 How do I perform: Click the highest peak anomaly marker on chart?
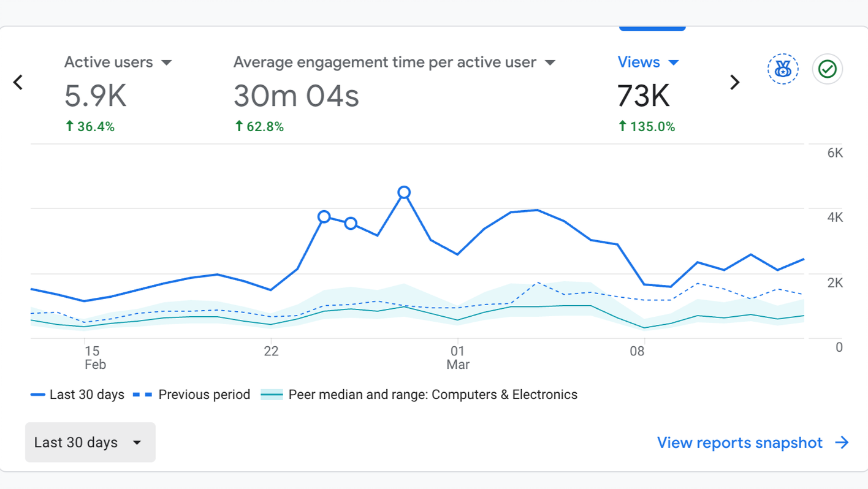tap(404, 192)
